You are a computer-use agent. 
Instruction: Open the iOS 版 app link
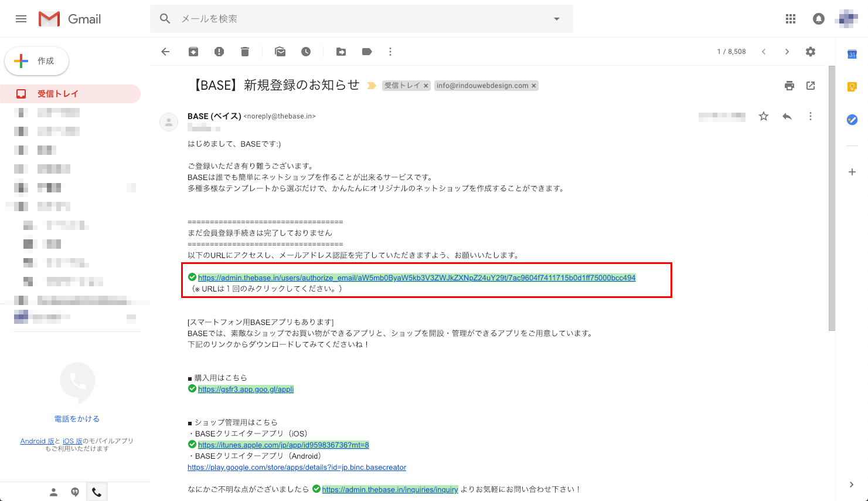point(73,441)
